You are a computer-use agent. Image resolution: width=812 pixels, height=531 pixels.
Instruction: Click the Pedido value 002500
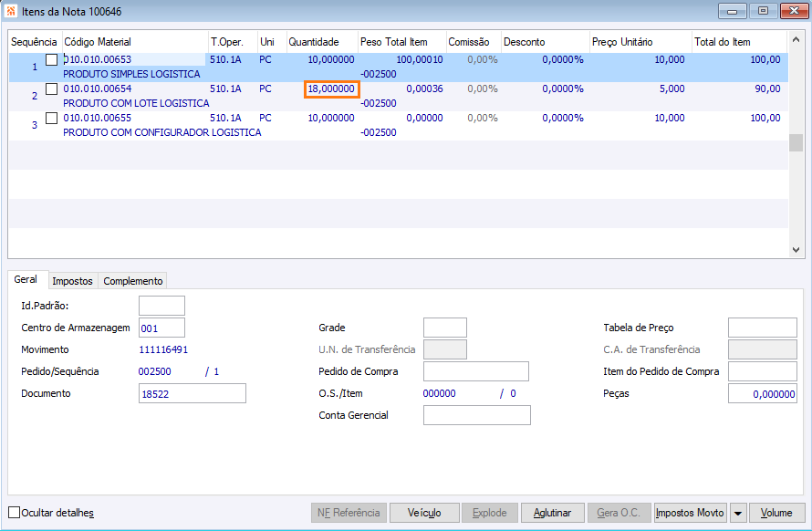coord(154,372)
